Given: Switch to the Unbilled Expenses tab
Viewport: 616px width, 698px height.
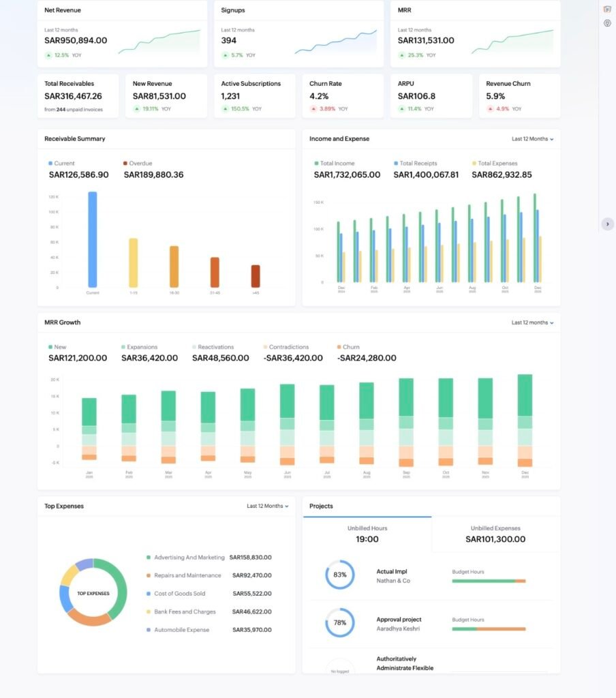Looking at the screenshot, I should click(495, 534).
